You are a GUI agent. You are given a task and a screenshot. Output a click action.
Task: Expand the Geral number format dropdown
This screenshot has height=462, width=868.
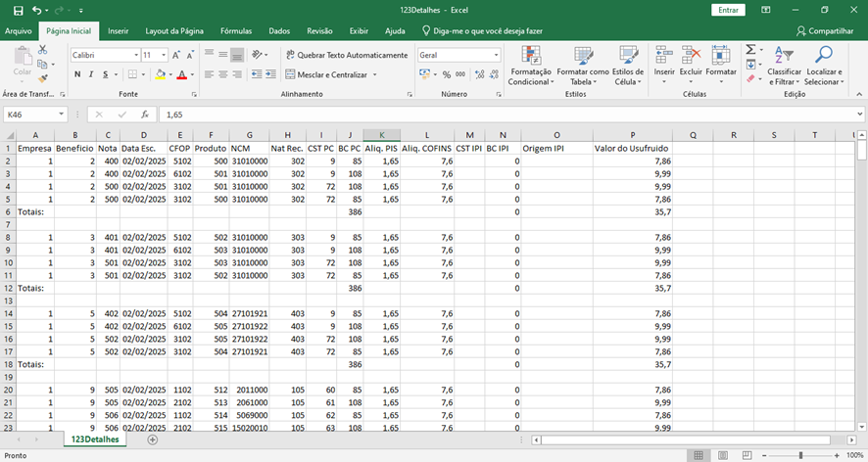496,55
